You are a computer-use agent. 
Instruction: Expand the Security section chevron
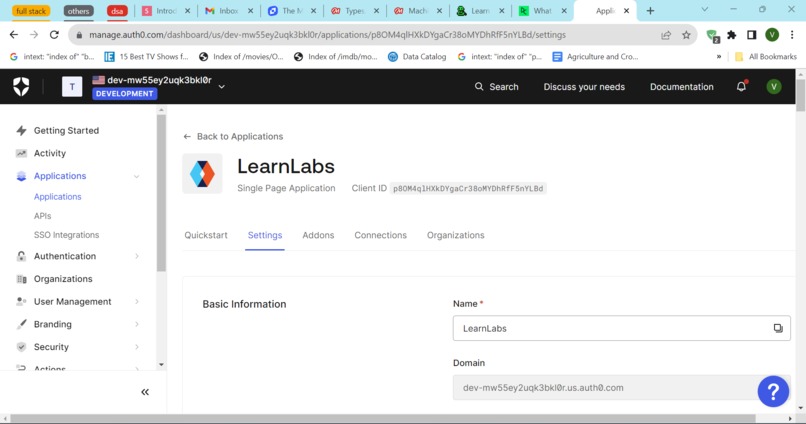(x=137, y=347)
